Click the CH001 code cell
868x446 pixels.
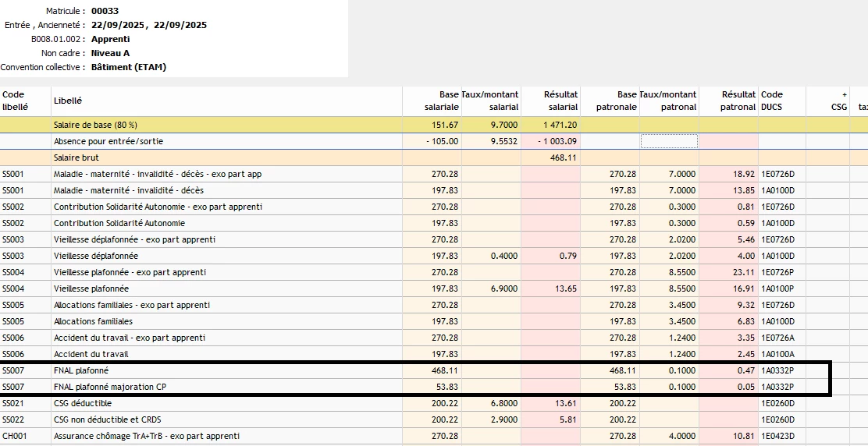(14, 436)
